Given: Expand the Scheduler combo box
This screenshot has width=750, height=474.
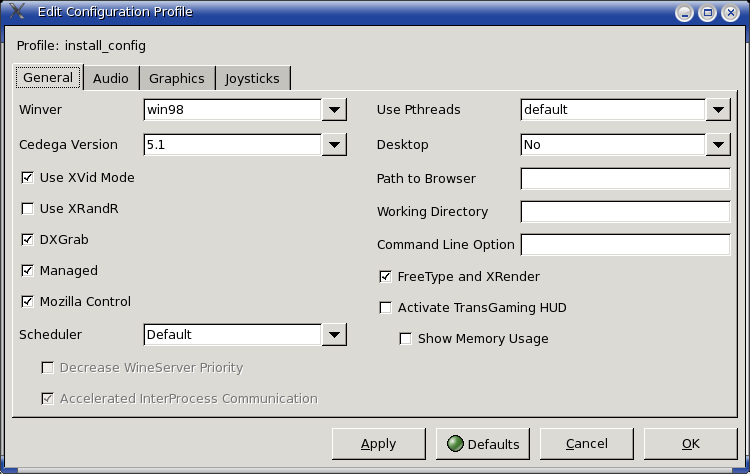Looking at the screenshot, I should coord(334,335).
